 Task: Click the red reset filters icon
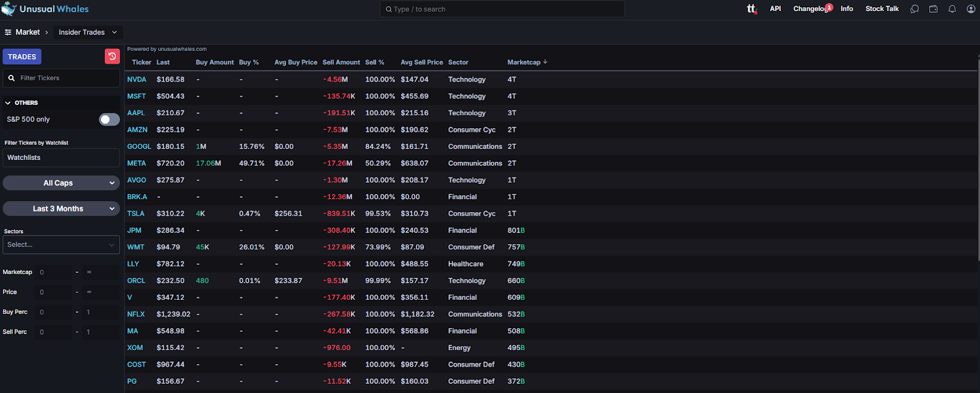point(112,56)
